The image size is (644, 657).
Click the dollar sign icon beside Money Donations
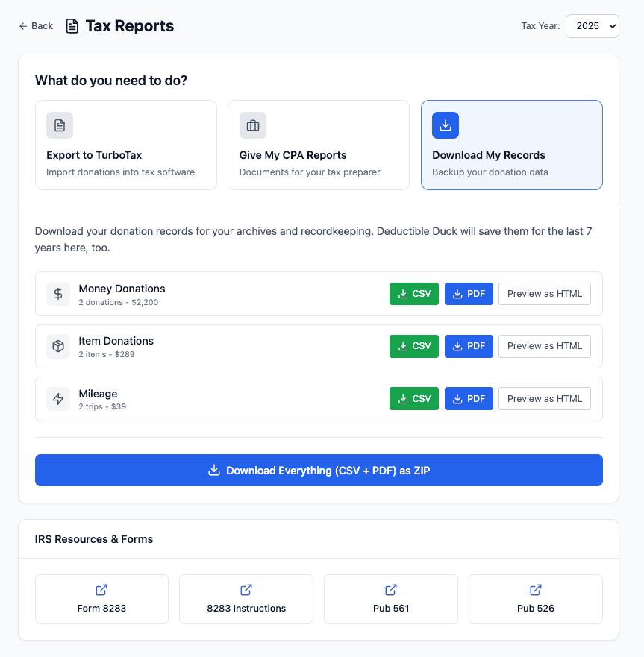(58, 294)
